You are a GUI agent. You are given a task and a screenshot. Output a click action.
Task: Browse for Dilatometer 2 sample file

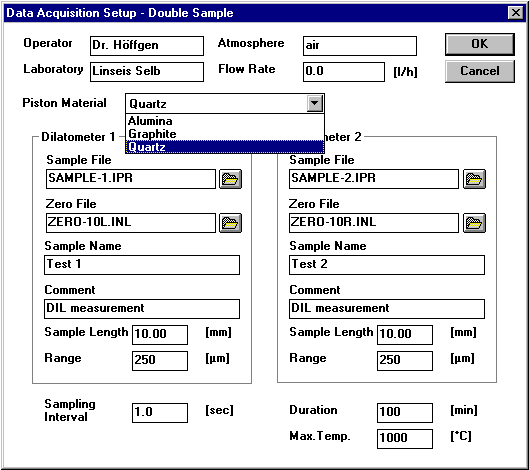(x=474, y=179)
